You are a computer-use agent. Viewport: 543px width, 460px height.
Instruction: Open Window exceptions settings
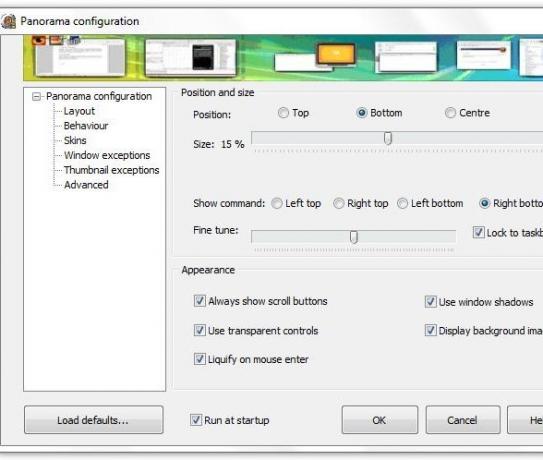[107, 155]
